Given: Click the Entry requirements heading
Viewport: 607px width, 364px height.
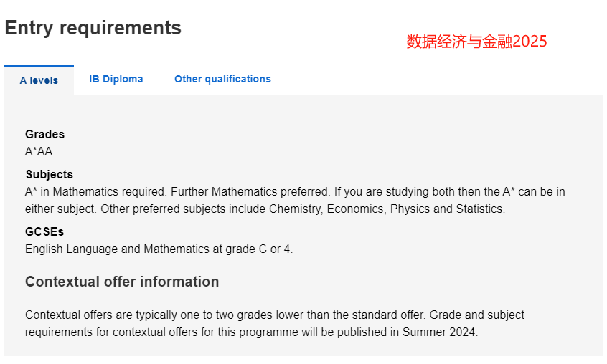Looking at the screenshot, I should pos(93,28).
